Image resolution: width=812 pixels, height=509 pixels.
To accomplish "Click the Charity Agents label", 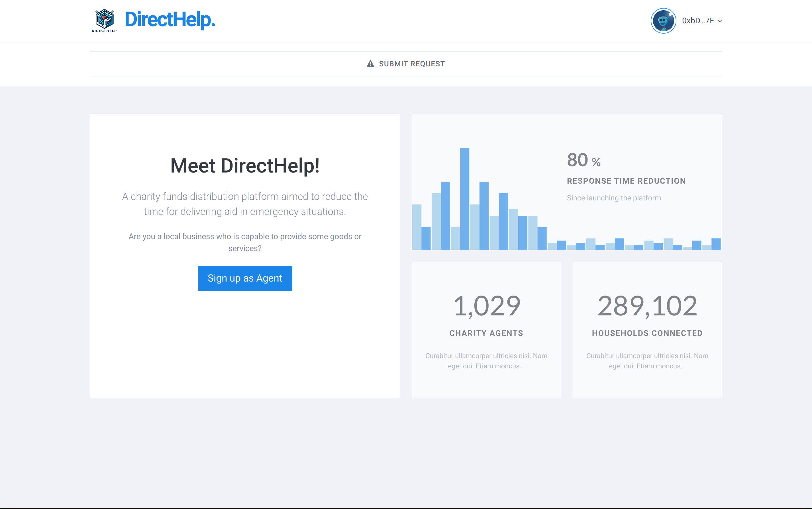I will (486, 333).
